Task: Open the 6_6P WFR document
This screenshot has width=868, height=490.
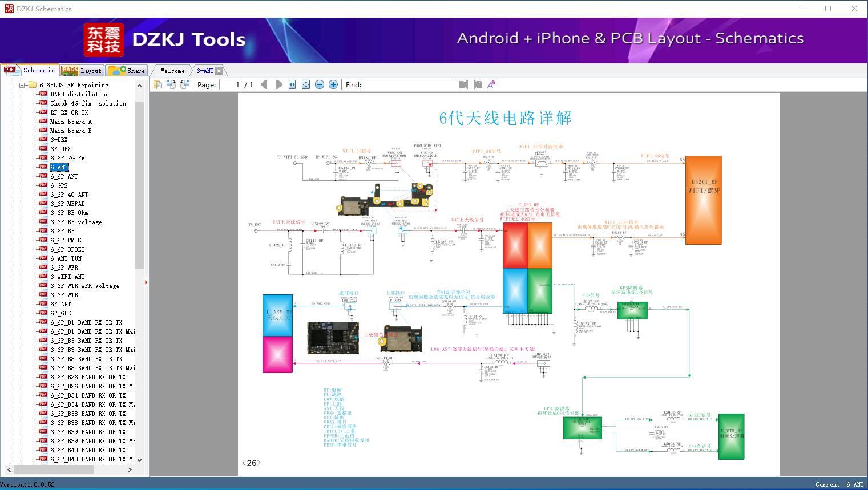Action: [64, 268]
